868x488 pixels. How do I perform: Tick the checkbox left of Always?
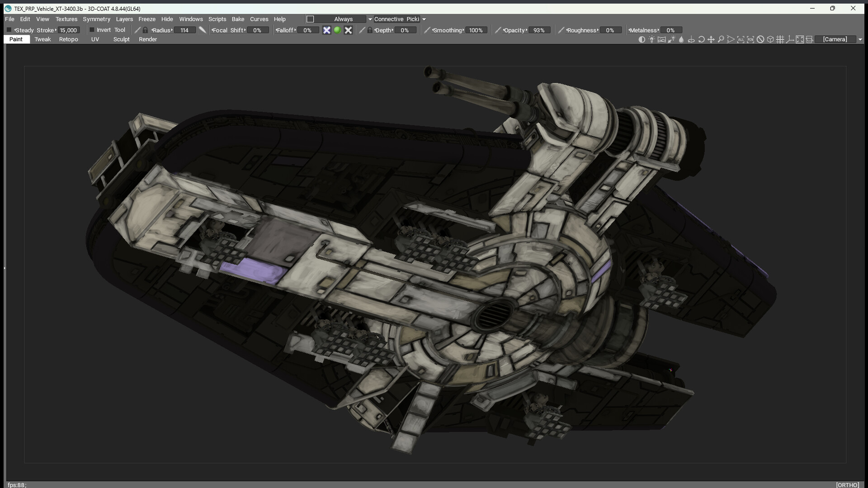pyautogui.click(x=310, y=19)
